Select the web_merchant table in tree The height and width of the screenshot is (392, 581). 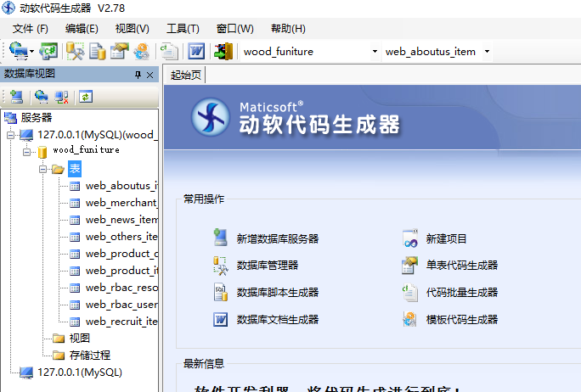121,203
